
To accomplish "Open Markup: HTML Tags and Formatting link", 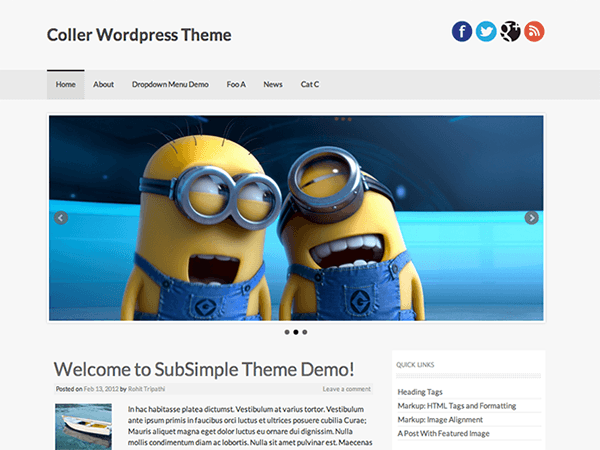I will point(457,406).
